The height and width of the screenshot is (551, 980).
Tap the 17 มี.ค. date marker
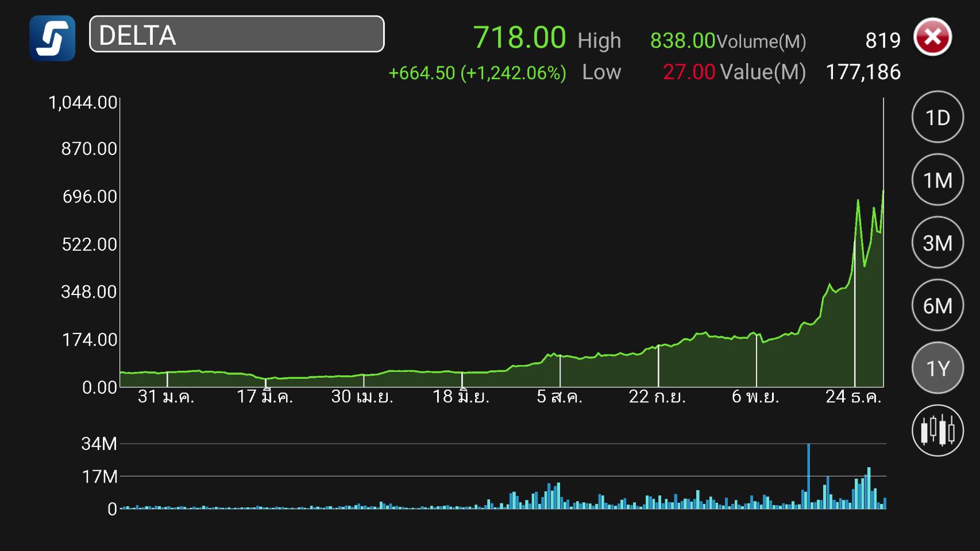click(x=265, y=397)
